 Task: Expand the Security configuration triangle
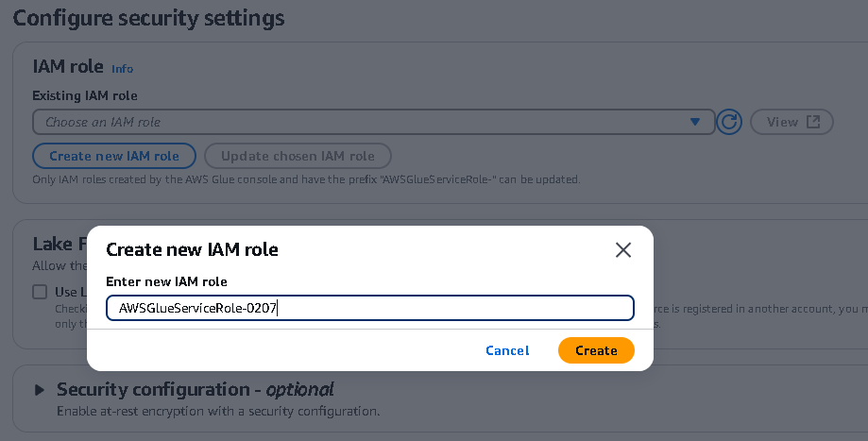[x=40, y=389]
